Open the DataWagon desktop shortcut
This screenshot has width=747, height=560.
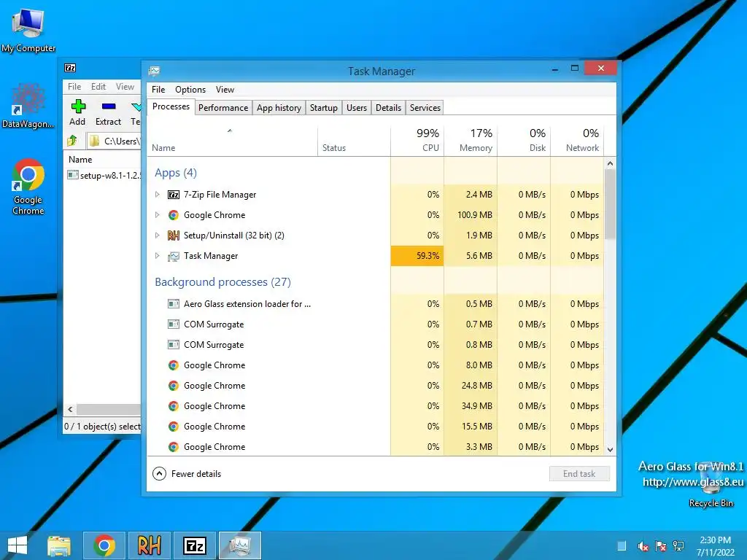pyautogui.click(x=28, y=106)
